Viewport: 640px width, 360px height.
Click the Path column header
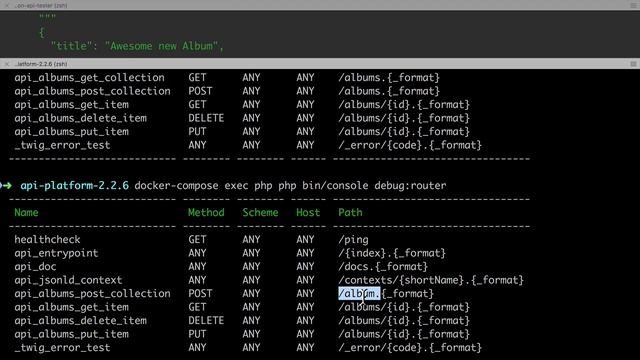(x=350, y=212)
